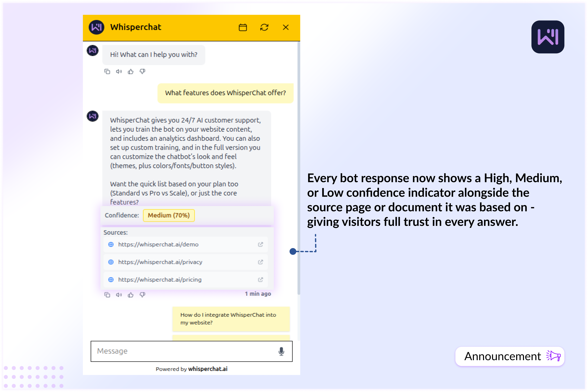588x392 pixels.
Task: Dislike the features response with thumbs down
Action: 142,295
